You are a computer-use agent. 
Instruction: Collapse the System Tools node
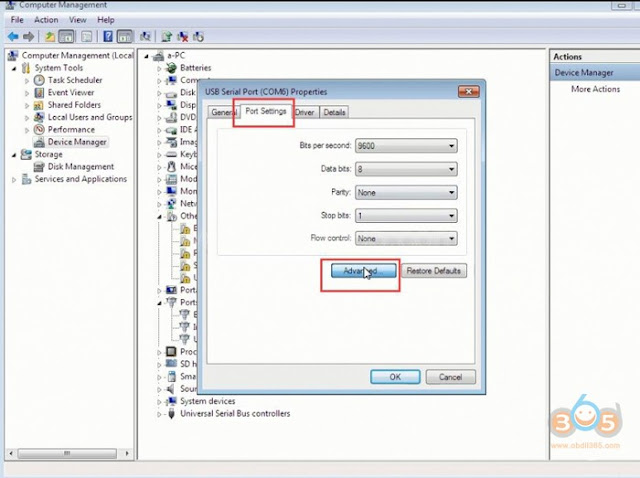click(x=14, y=69)
